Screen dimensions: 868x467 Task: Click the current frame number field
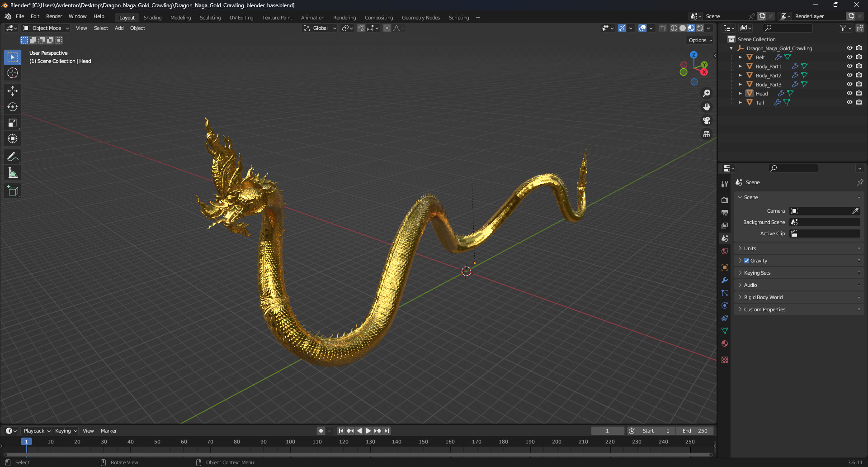coord(608,431)
